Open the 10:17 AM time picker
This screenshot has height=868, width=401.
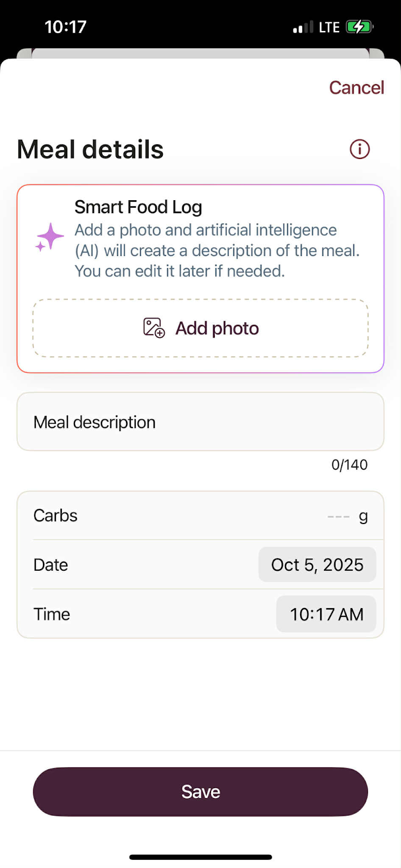(326, 614)
